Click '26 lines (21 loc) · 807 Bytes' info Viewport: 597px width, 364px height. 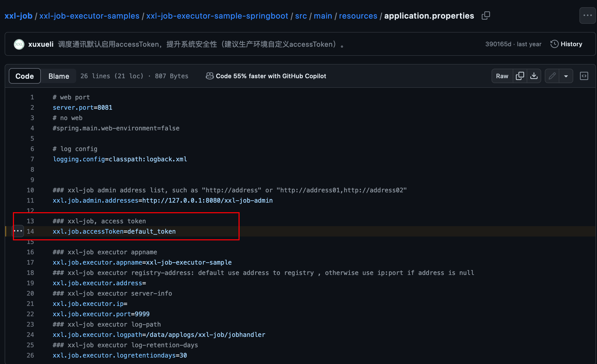134,76
